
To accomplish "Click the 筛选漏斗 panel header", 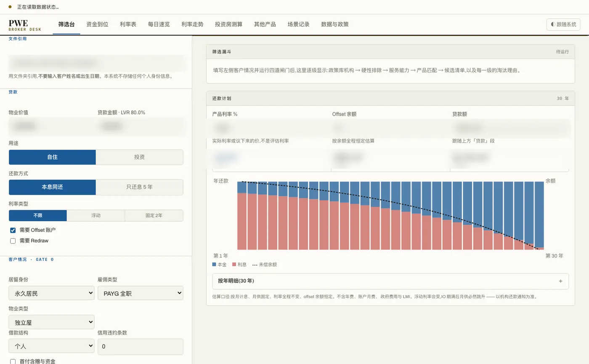I will point(390,52).
